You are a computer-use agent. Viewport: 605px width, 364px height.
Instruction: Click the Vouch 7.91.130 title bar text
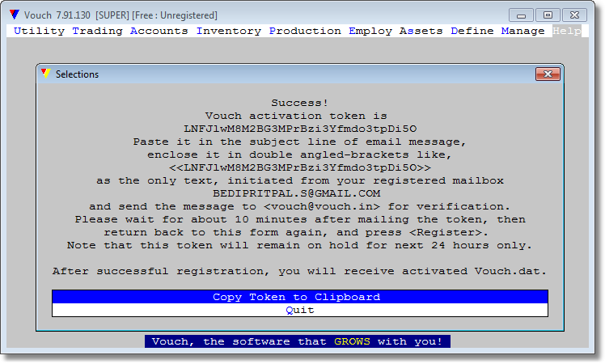[x=121, y=15]
